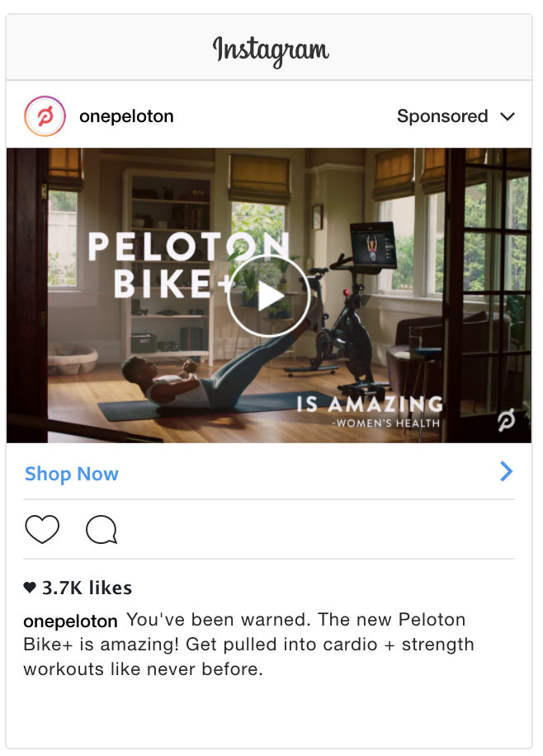Open the onepeloton profile avatar
The height and width of the screenshot is (756, 543).
(x=45, y=116)
